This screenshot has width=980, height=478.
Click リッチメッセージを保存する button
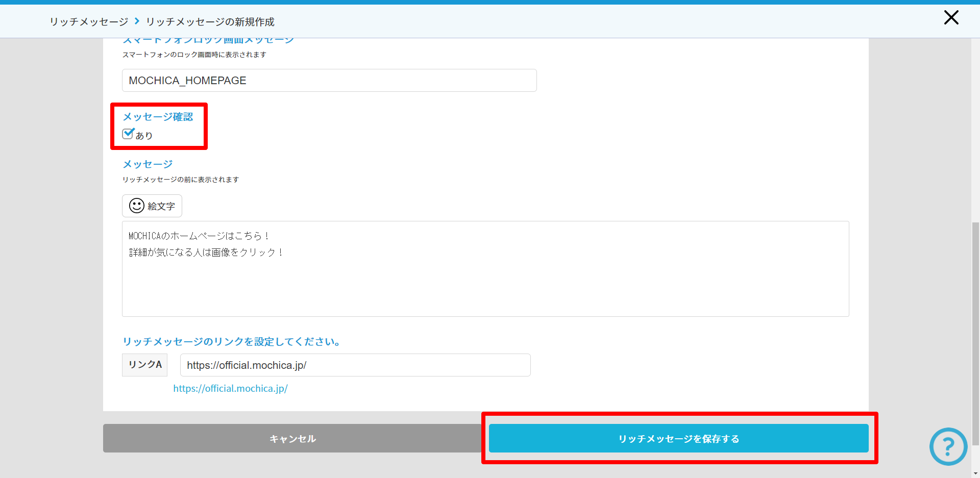click(x=678, y=439)
